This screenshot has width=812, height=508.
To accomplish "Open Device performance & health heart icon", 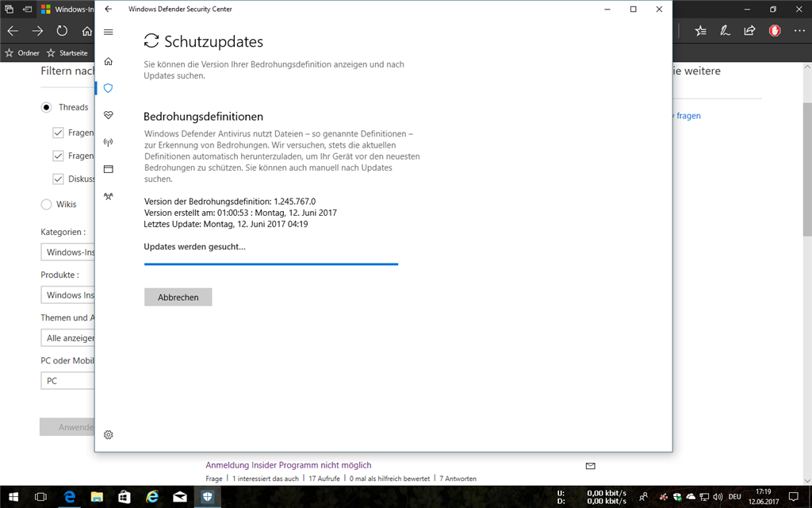I will (108, 115).
